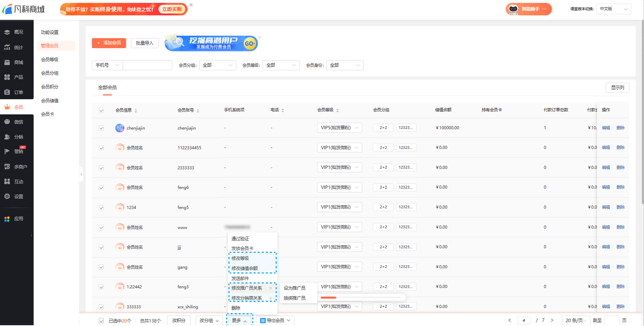644x326 pixels.
Task: Open the 智能助手 robot assistant
Action: click(528, 9)
